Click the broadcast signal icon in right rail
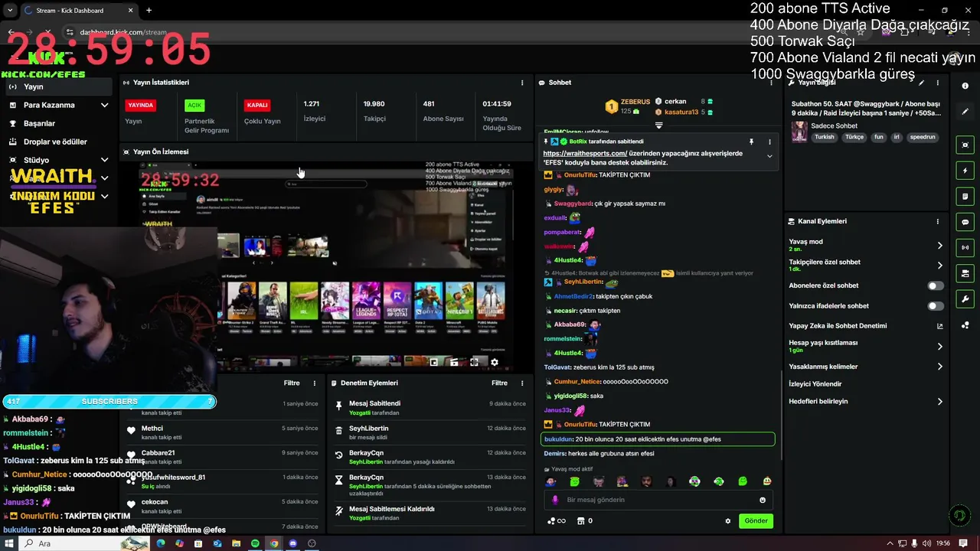980x551 pixels. pyautogui.click(x=965, y=247)
